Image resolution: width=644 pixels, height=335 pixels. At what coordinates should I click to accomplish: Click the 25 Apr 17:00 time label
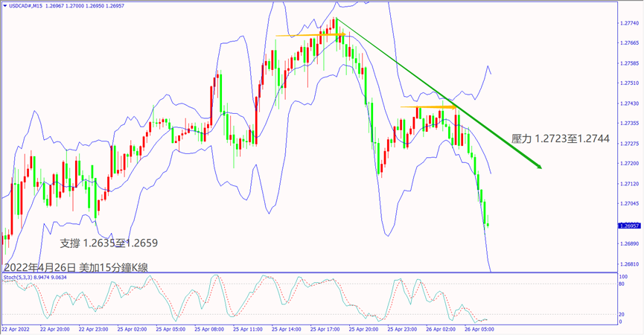coord(326,329)
